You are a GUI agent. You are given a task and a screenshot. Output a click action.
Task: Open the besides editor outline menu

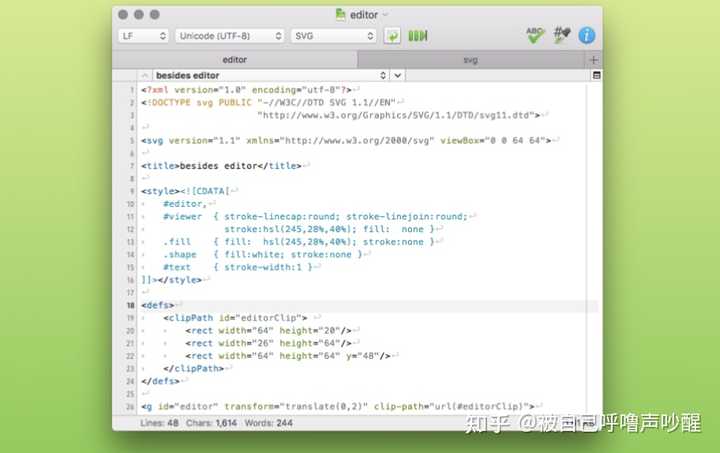pos(271,75)
